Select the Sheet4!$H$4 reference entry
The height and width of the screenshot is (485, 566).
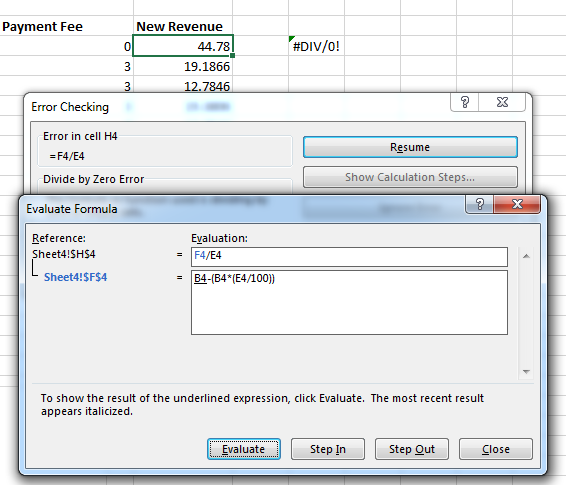click(x=64, y=254)
